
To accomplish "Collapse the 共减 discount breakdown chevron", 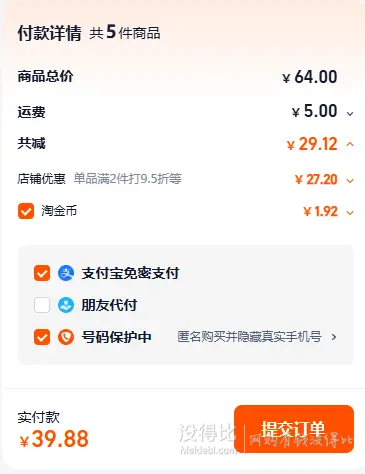I will [350, 144].
